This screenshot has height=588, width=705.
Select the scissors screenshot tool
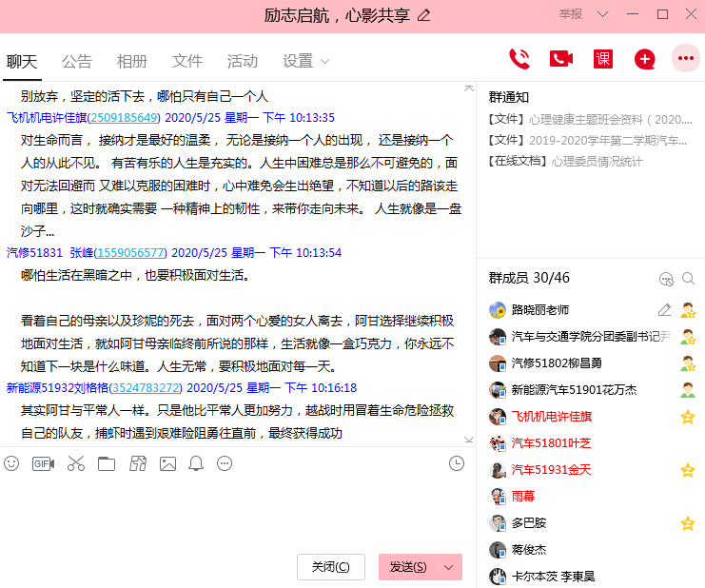point(76,463)
